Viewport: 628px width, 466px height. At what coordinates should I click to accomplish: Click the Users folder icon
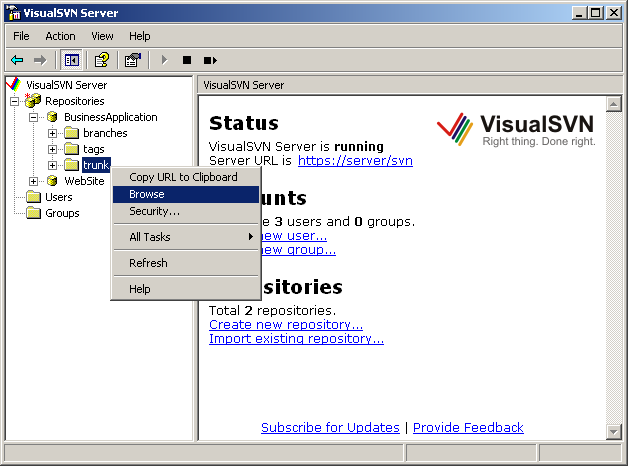click(x=34, y=197)
